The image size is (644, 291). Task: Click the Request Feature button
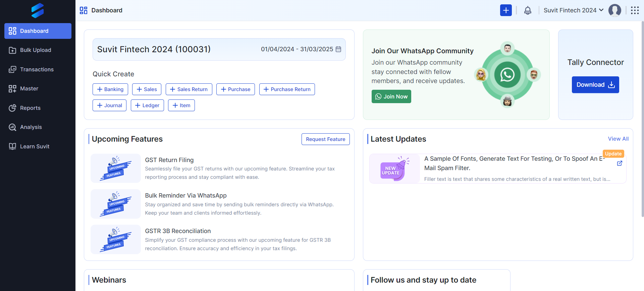(x=326, y=139)
